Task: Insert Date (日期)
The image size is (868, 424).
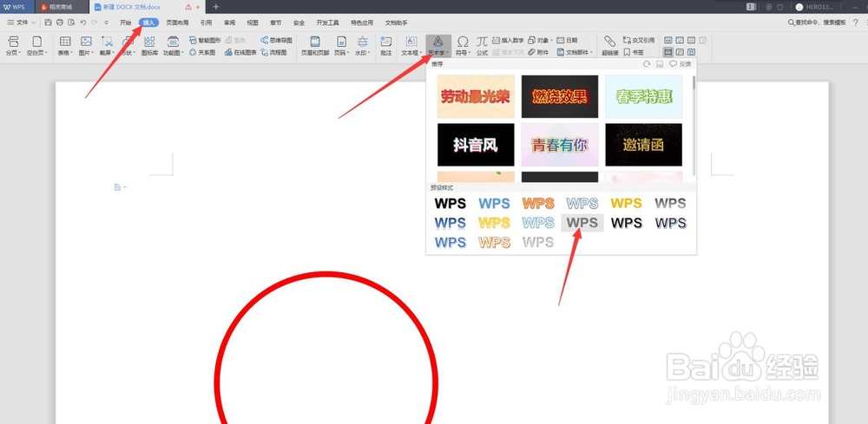Action: tap(567, 41)
